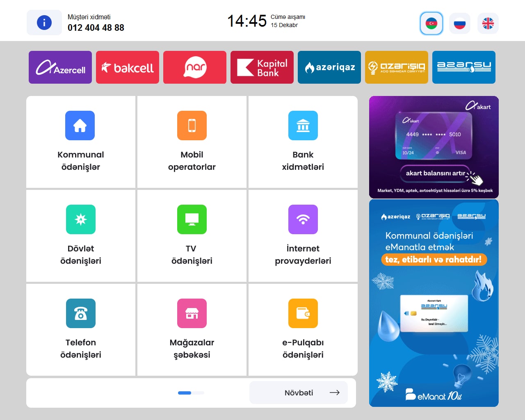Open Kommunal ödənişlər home icon
The image size is (525, 420).
coord(80,126)
